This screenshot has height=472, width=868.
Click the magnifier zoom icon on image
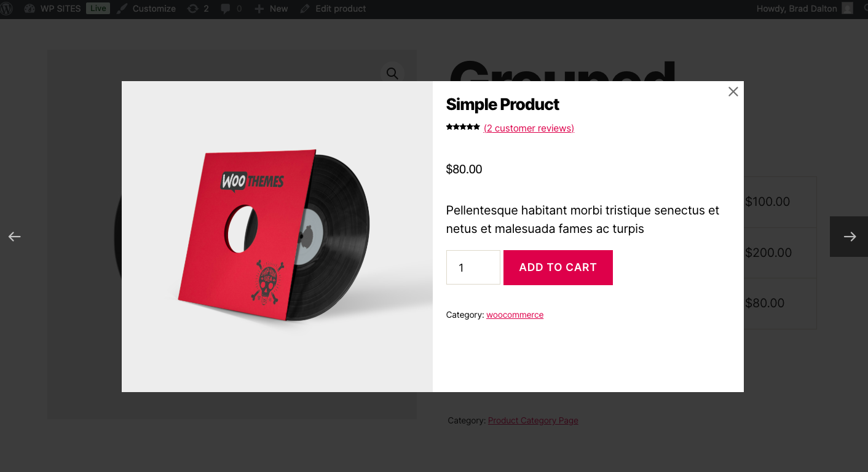coord(392,73)
